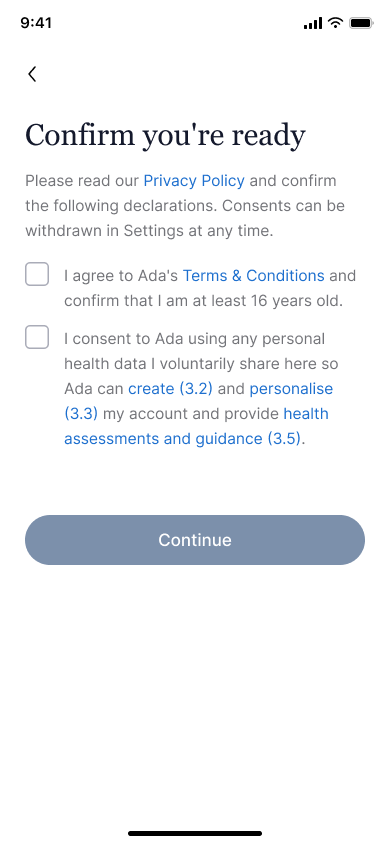
Task: Go back using the top-left arrow
Action: coord(32,74)
